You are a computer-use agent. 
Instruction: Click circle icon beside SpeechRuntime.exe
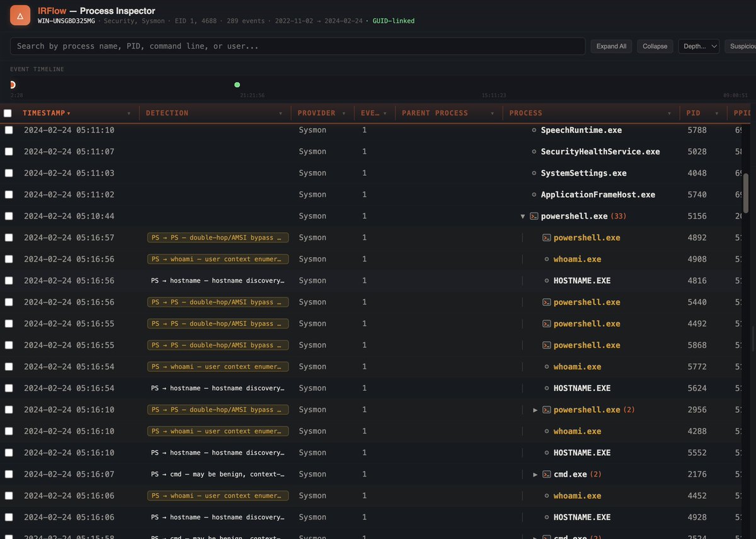tap(534, 130)
